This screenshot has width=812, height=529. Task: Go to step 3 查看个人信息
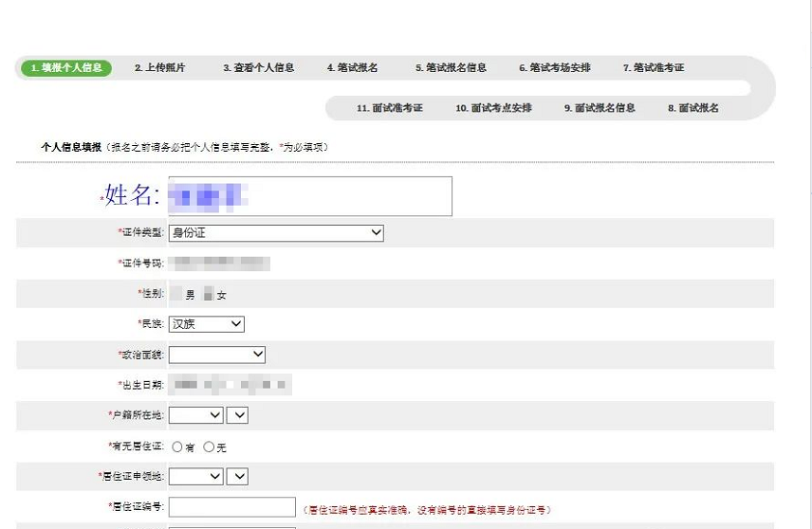point(258,68)
